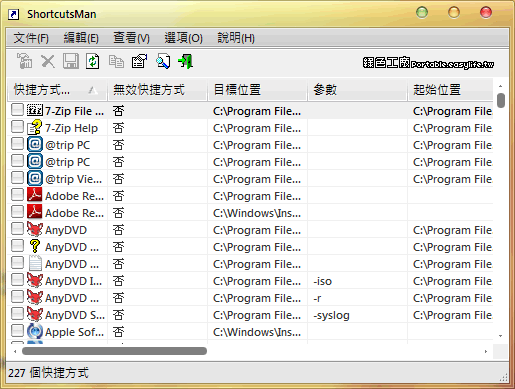
Task: Click the AnyDVD S... shortcut name
Action: (x=75, y=315)
